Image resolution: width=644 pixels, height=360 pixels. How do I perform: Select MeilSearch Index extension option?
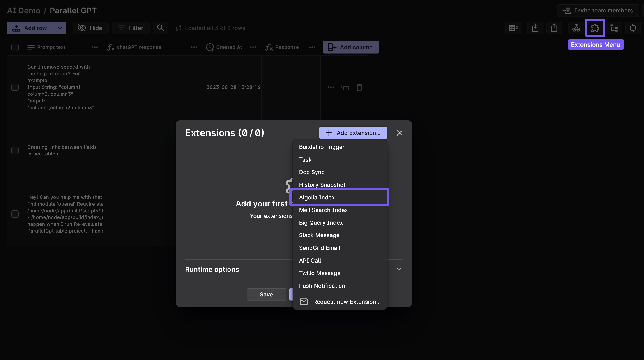pos(323,210)
